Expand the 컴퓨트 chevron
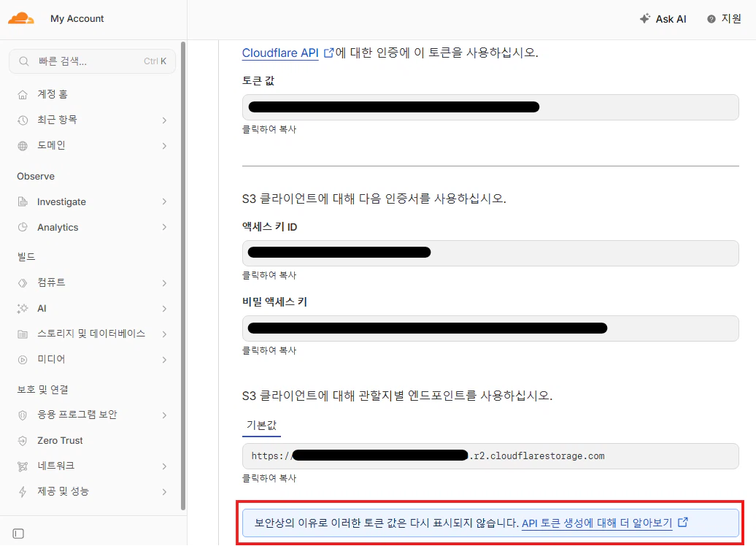The image size is (756, 546). (164, 283)
